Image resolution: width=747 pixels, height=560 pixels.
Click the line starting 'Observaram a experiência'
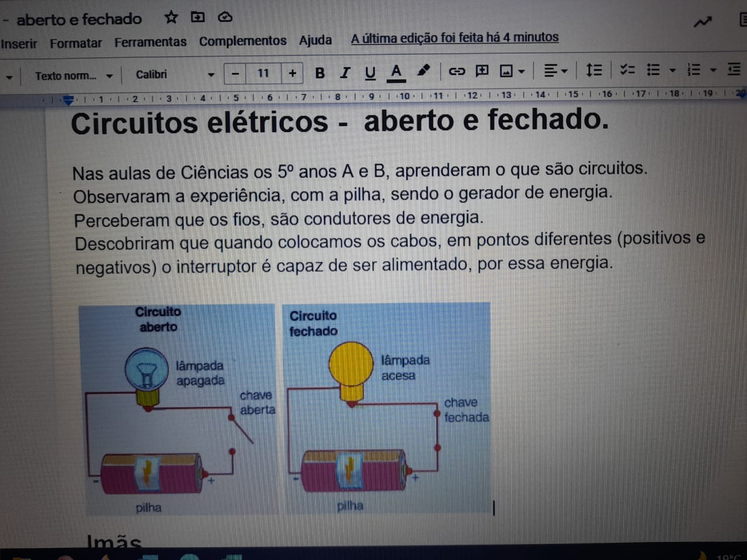(343, 194)
